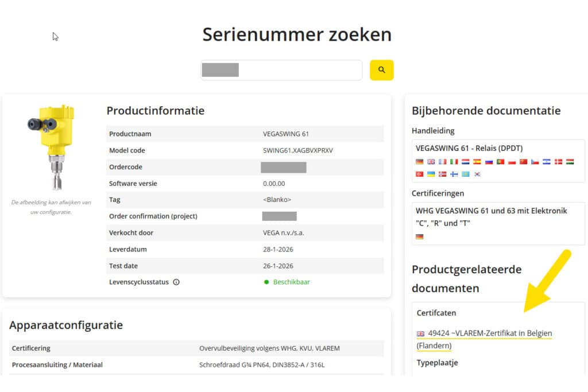Open the Russian manual flag icon
588x392 pixels.
488,162
